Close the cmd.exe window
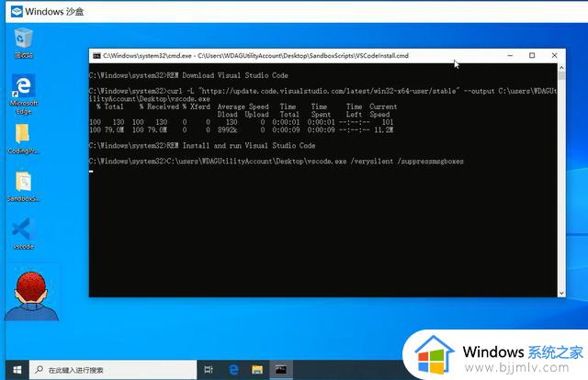Image resolution: width=588 pixels, height=380 pixels. click(554, 55)
